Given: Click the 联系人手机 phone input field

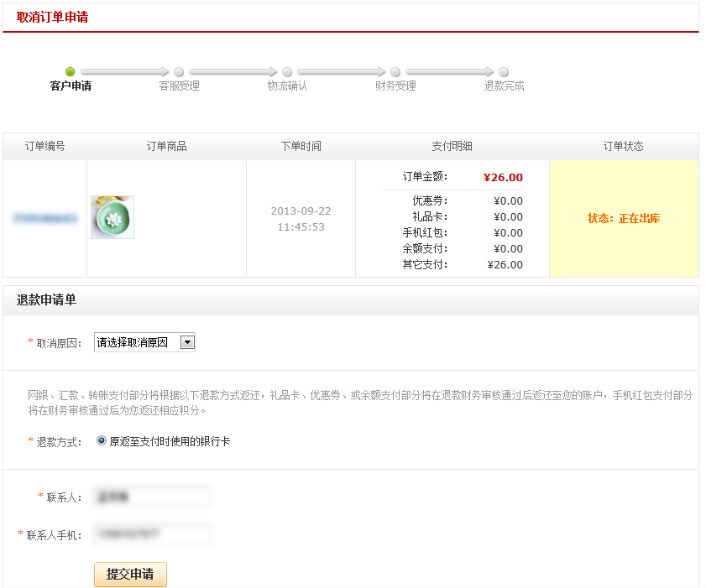Looking at the screenshot, I should (151, 533).
